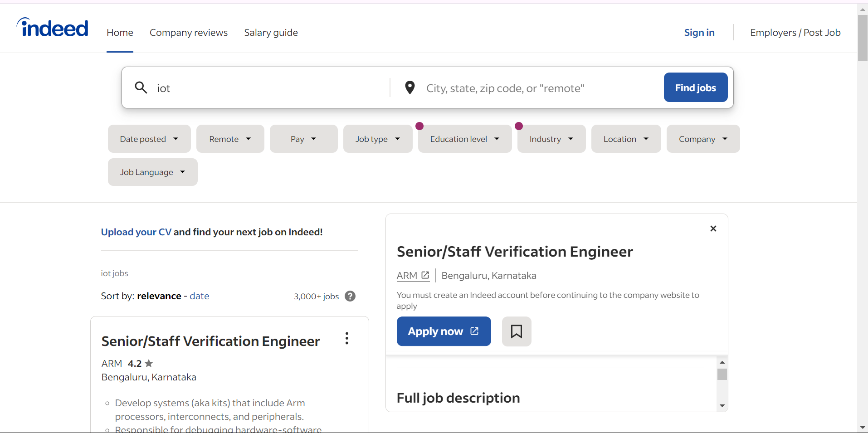Screen dimensions: 868x433
Task: Open the Education level filter
Action: point(464,139)
